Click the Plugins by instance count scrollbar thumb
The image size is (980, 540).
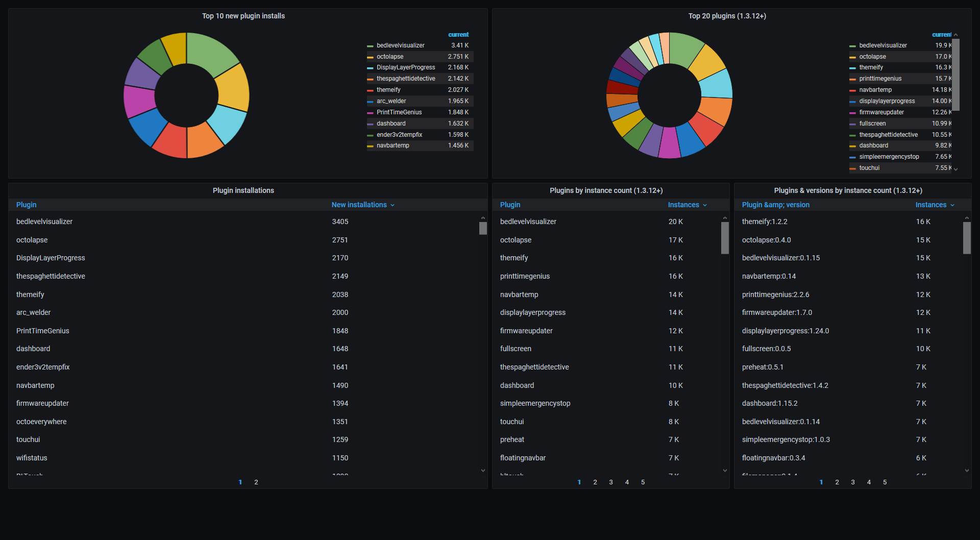(725, 238)
